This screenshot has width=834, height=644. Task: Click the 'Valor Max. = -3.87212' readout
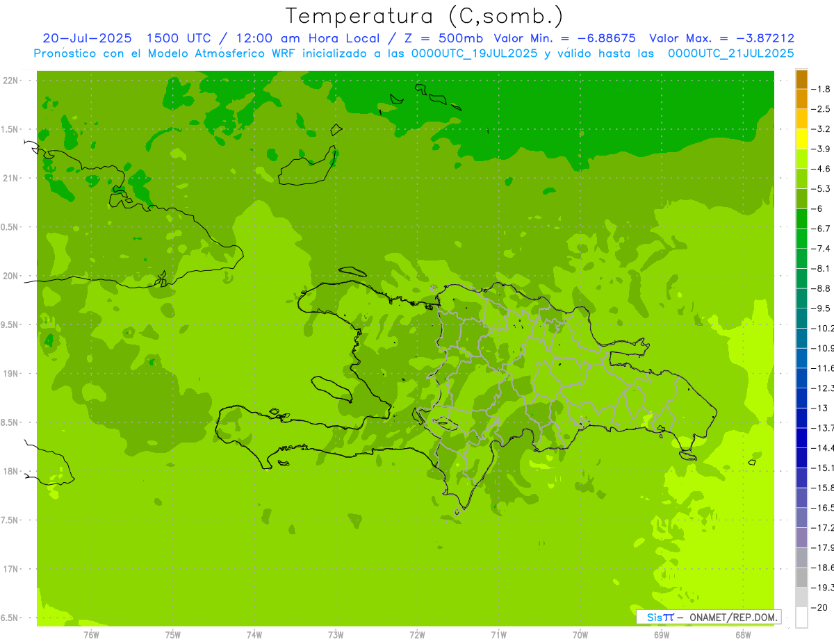722,38
